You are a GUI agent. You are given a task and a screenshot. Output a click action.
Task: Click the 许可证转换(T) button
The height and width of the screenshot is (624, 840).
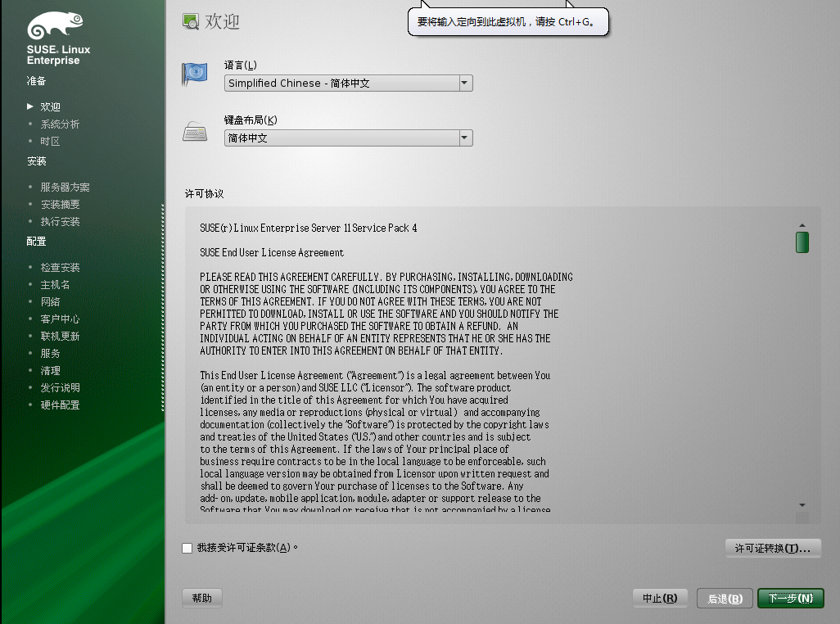coord(772,549)
